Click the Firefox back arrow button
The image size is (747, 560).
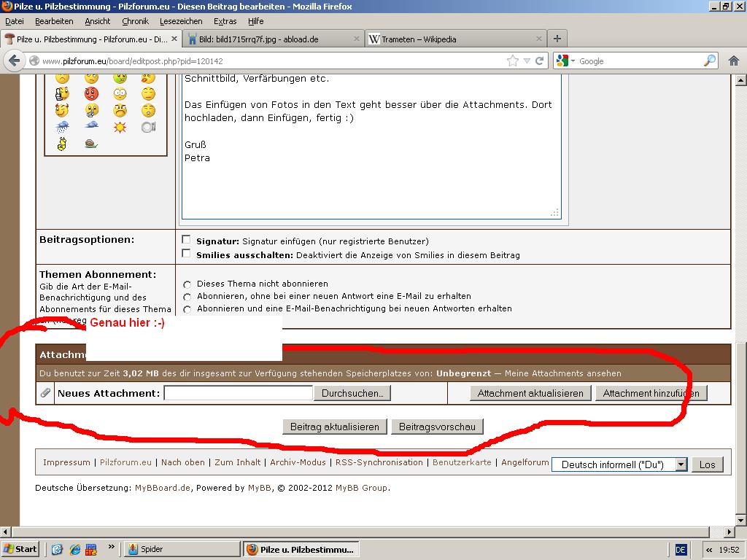point(14,61)
